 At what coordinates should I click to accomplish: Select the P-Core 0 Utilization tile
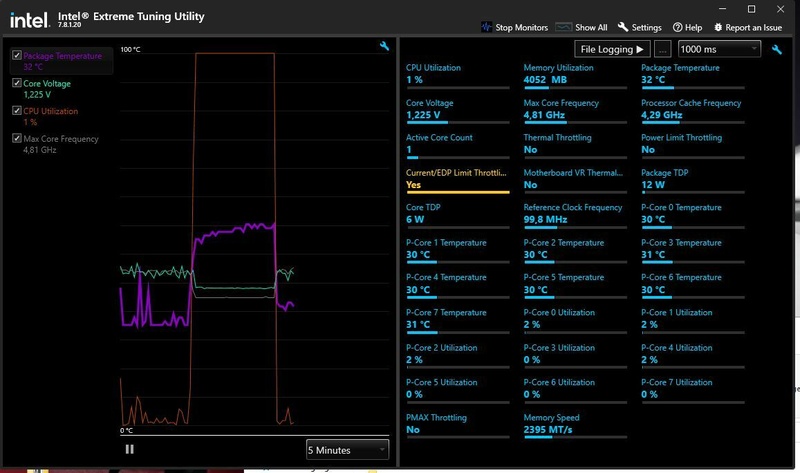tap(574, 320)
